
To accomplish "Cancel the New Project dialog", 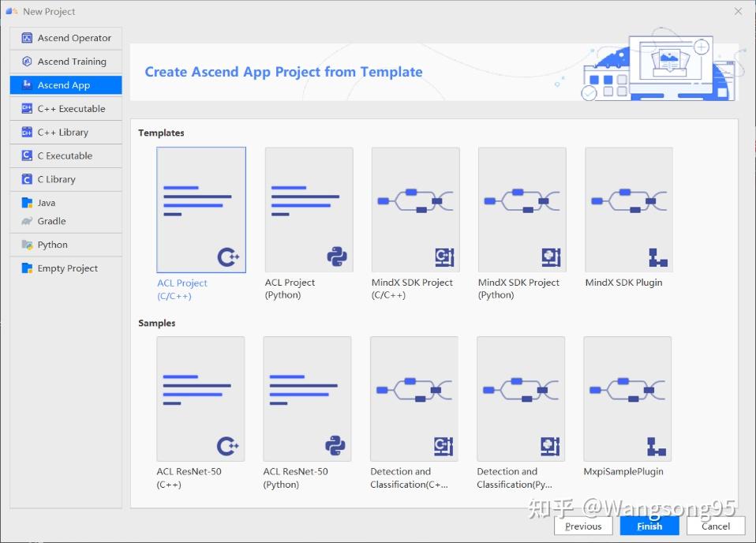I will pos(716,526).
